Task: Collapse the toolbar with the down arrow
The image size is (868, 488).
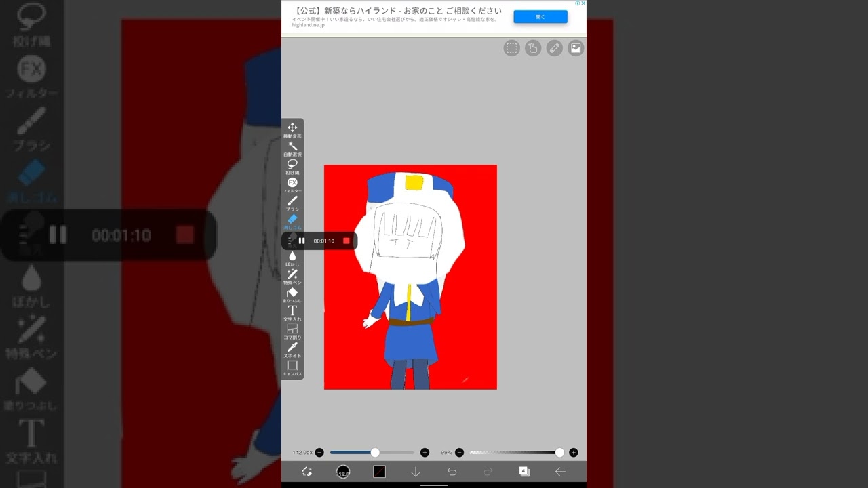Action: (x=416, y=472)
